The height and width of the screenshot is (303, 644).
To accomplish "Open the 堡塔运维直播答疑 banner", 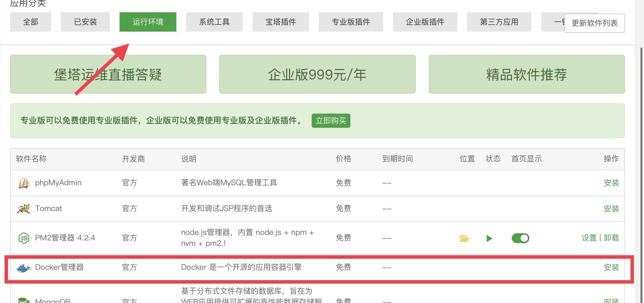I will tap(108, 74).
